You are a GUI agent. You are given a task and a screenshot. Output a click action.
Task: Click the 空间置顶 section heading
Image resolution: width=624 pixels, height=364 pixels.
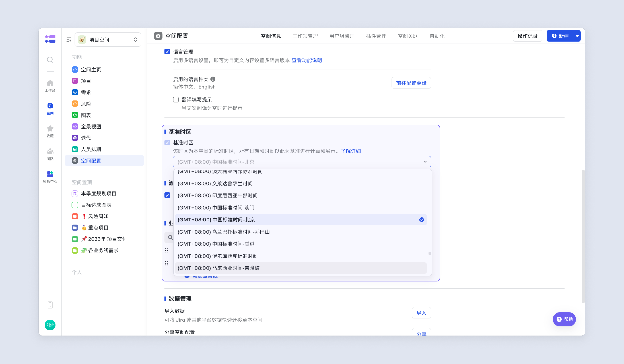point(82,182)
